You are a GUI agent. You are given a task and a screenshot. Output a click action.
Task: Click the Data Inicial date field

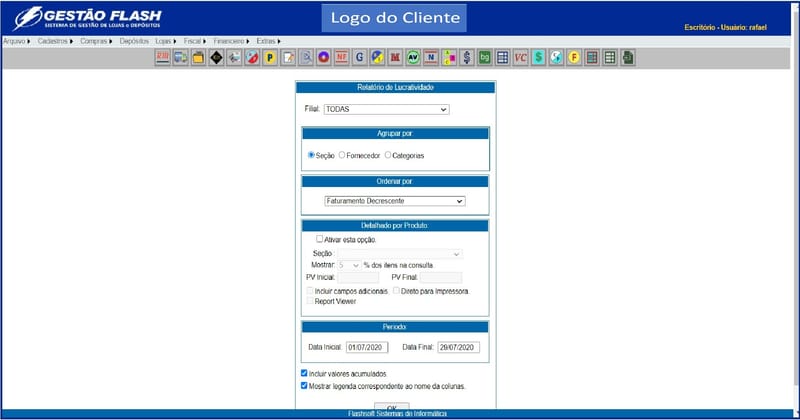[x=367, y=348]
